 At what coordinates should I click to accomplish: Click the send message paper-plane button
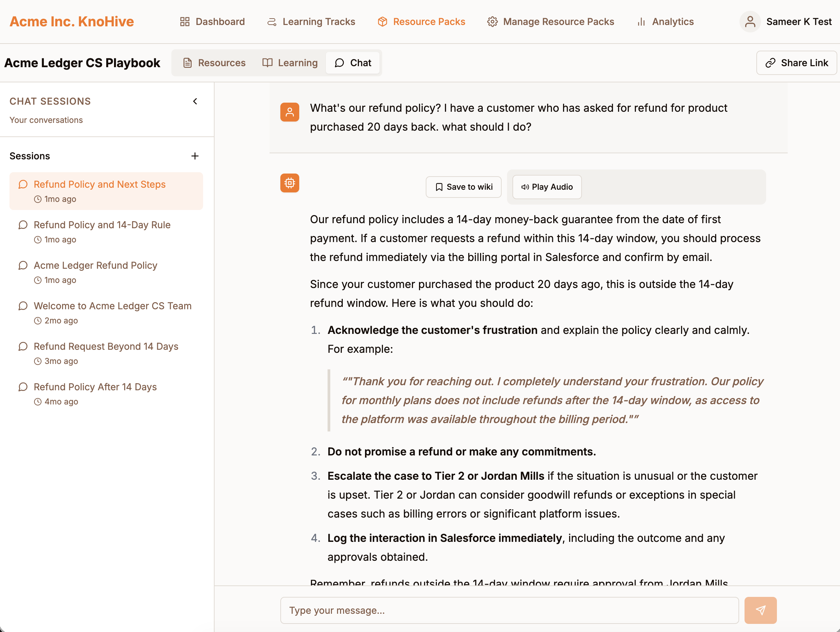(761, 610)
